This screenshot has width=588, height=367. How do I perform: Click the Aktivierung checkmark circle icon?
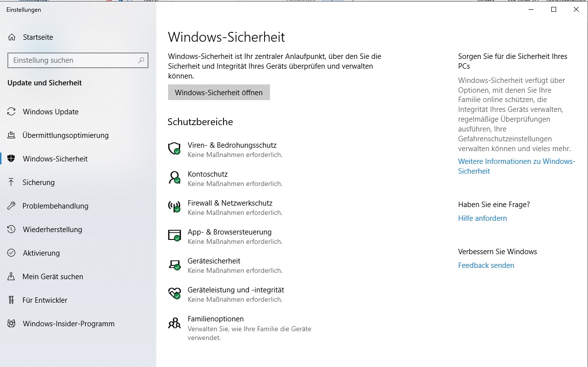11,253
